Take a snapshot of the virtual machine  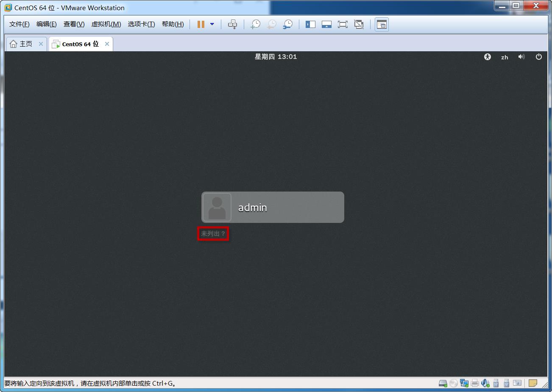pos(255,24)
